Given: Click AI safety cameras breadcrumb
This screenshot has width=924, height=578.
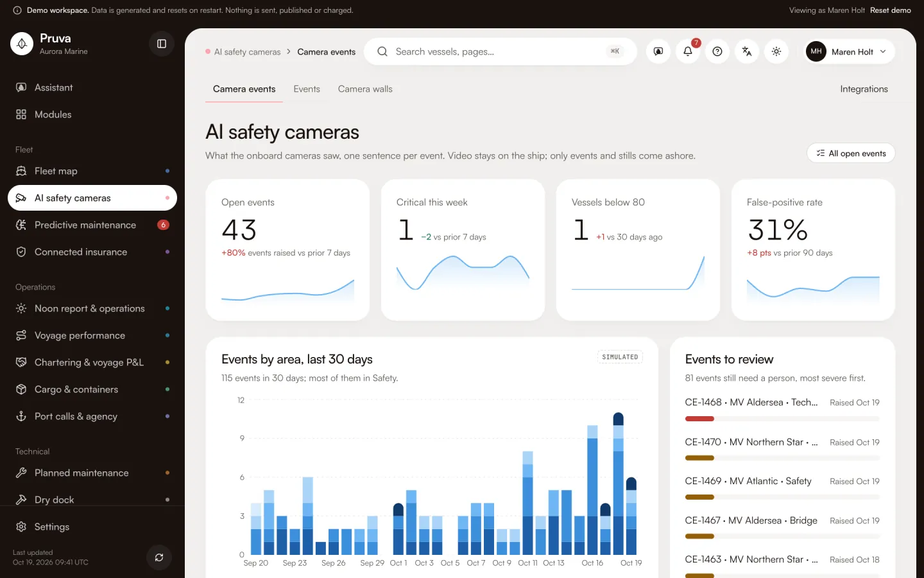Looking at the screenshot, I should tap(247, 52).
